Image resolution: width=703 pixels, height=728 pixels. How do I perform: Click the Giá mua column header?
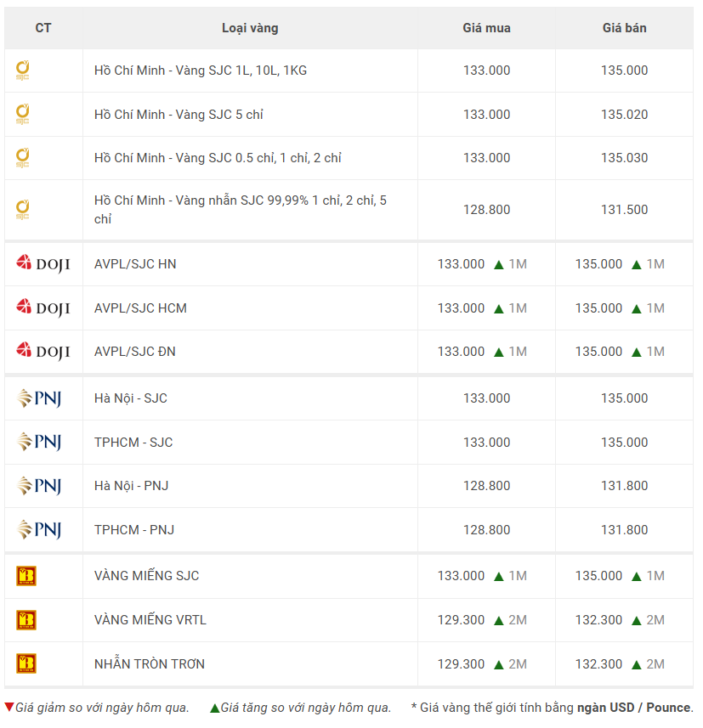coord(486,28)
